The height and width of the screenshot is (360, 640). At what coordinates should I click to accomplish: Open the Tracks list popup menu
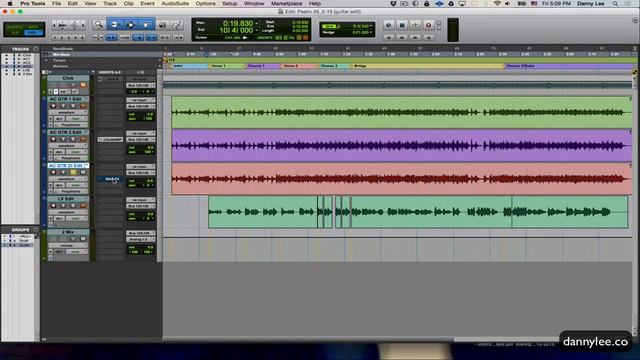(36, 49)
